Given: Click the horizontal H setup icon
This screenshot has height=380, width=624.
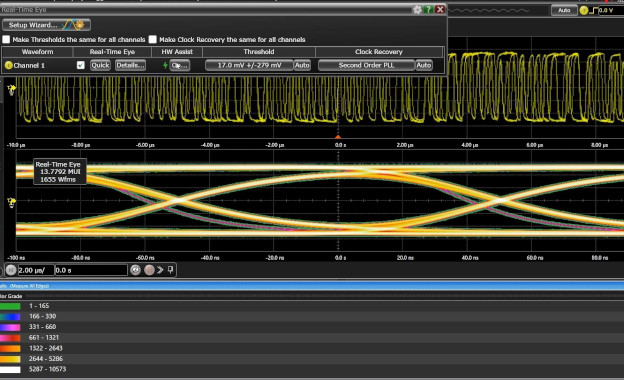Looking at the screenshot, I should click(x=11, y=270).
